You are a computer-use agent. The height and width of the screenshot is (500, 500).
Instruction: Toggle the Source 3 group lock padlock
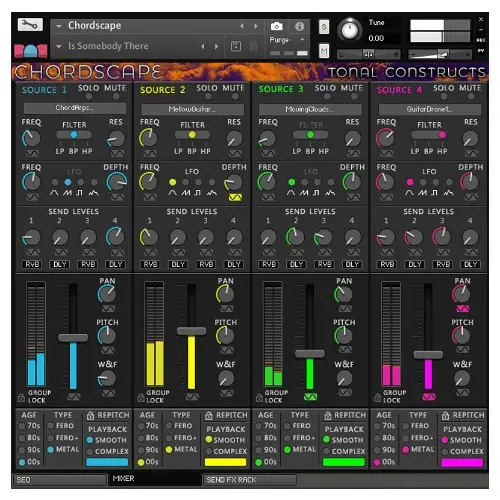(259, 398)
